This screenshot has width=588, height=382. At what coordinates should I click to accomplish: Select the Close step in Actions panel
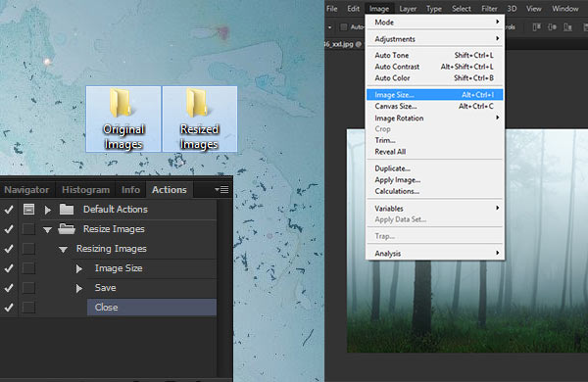click(x=152, y=308)
